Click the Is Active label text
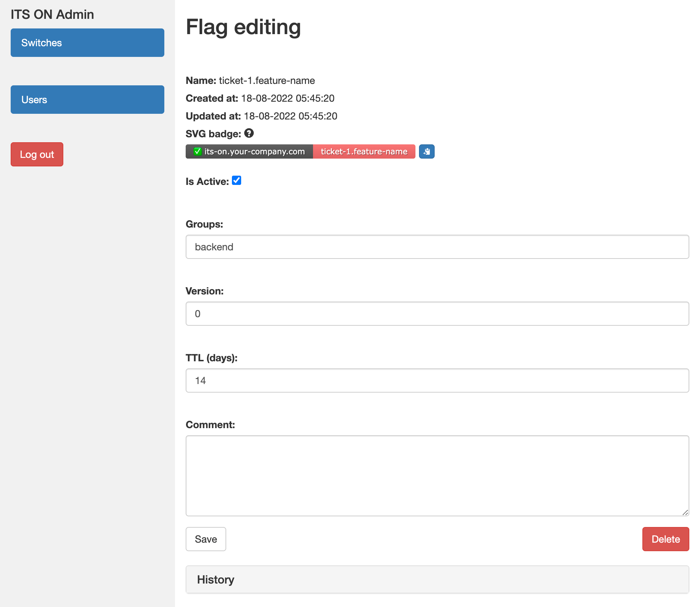Screen dimensions: 700x607 207,182
